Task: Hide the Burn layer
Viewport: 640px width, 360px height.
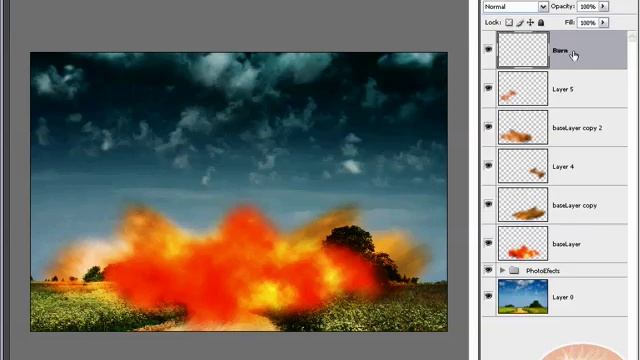Action: 488,49
